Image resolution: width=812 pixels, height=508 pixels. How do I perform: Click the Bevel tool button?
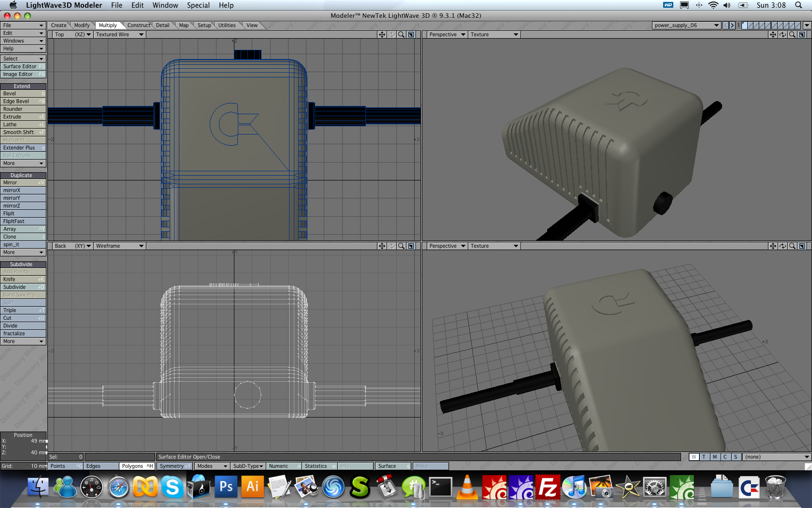click(23, 94)
